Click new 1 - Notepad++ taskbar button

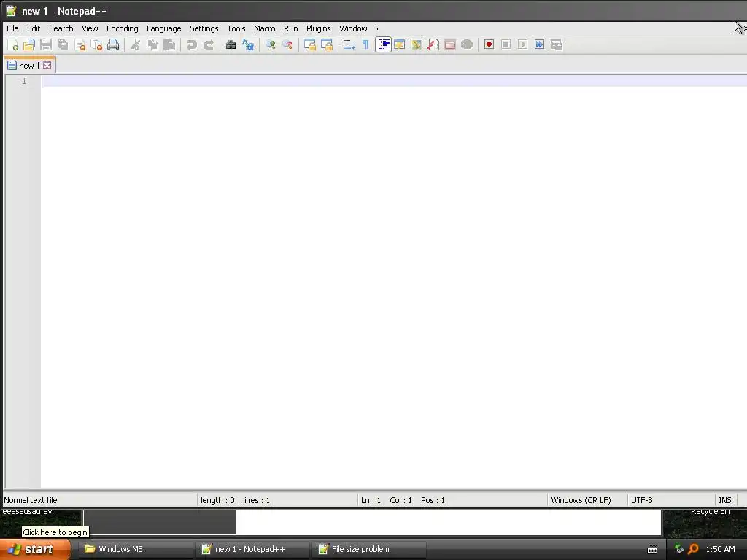coord(252,549)
